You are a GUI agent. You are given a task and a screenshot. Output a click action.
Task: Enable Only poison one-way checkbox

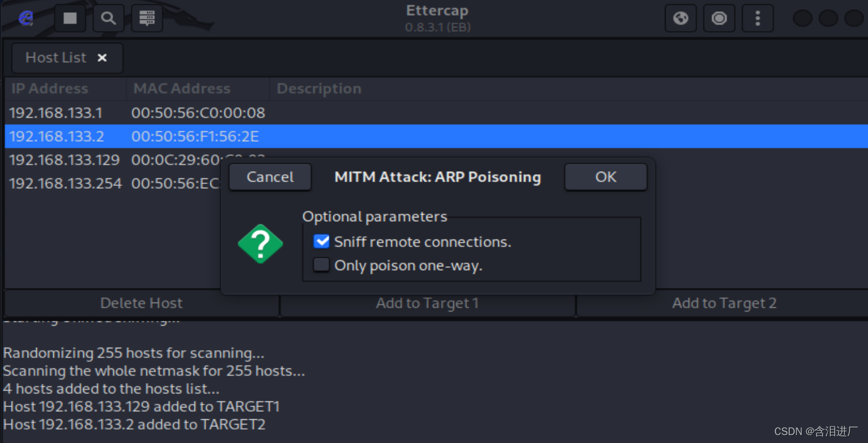322,265
